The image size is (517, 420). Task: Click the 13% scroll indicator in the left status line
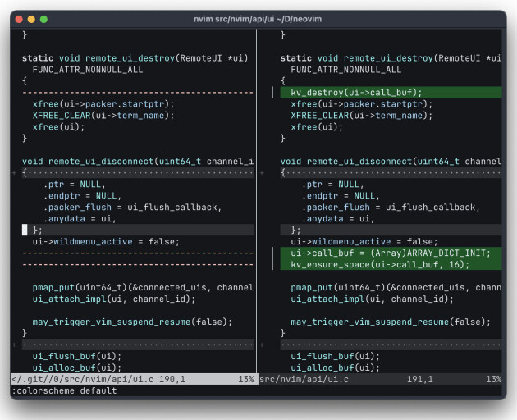tap(246, 380)
